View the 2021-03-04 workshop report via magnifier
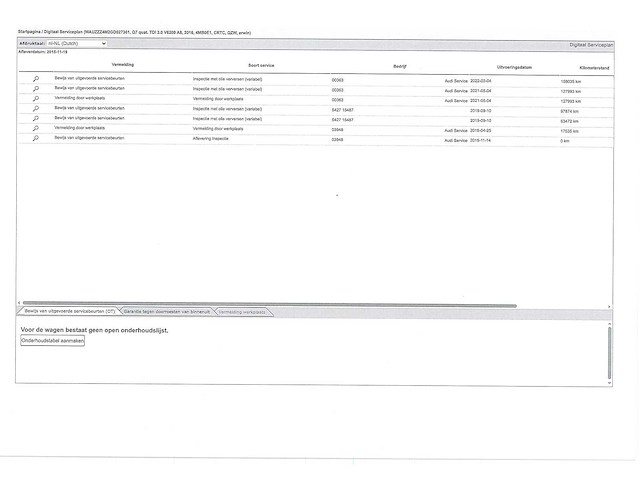The image size is (640, 480). (x=36, y=99)
